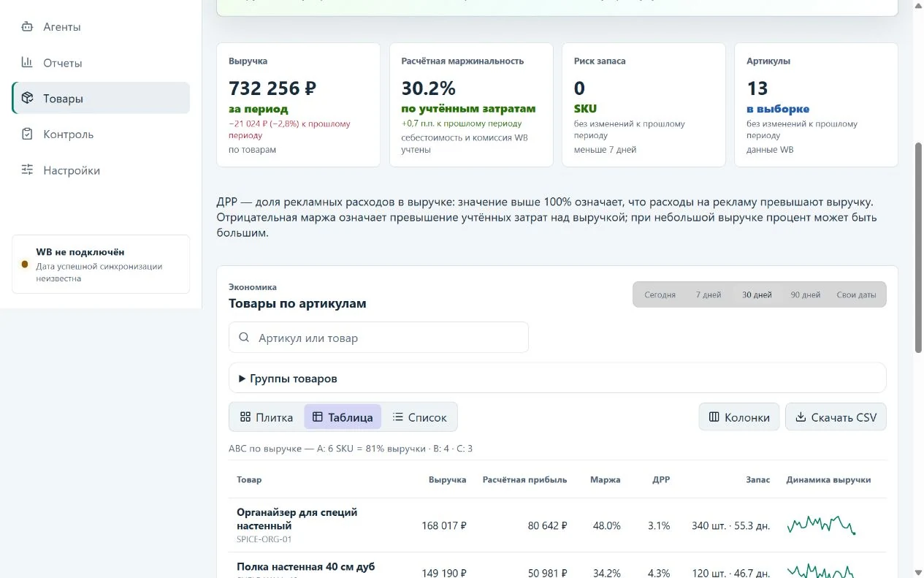This screenshot has width=924, height=578.
Task: Expand the Группы товаров section
Action: click(x=557, y=379)
